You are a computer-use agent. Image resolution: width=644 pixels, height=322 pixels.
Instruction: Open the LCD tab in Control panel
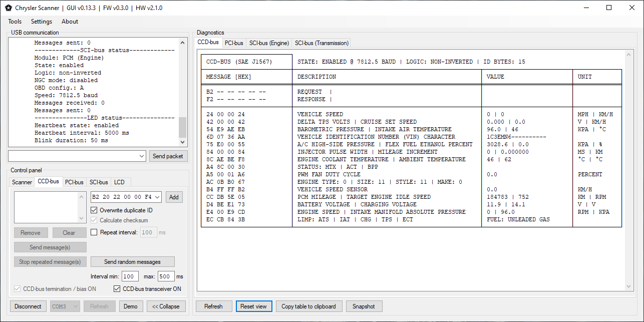[x=119, y=182]
